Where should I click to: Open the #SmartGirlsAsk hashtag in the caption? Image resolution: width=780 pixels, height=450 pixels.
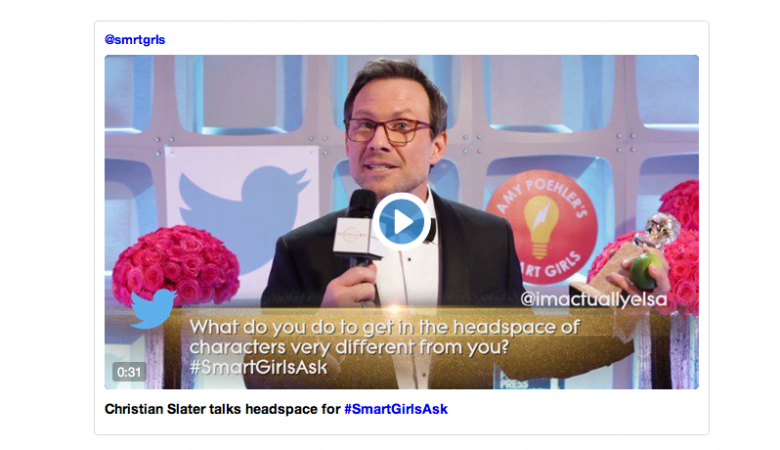coord(396,409)
